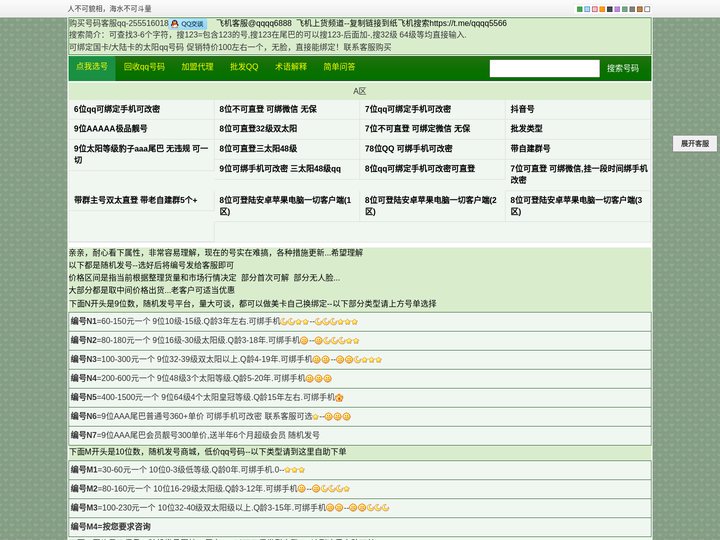
Task: Open 8位可登陆安卓苹果电脑一切客户端(1区)
Action: point(285,206)
